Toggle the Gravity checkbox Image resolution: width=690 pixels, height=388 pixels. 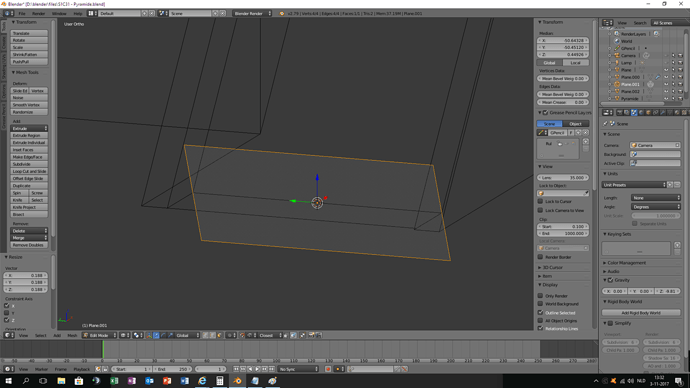pos(611,280)
